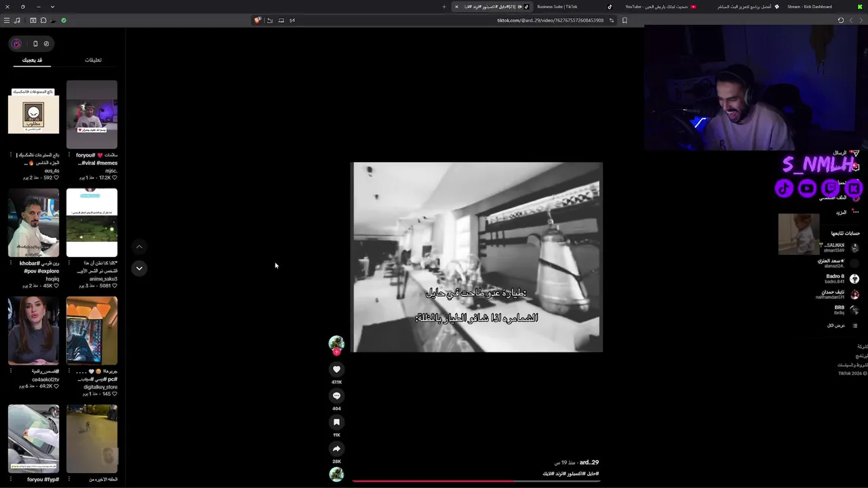Click the green checkmark extension icon
The image size is (868, 488).
click(64, 20)
